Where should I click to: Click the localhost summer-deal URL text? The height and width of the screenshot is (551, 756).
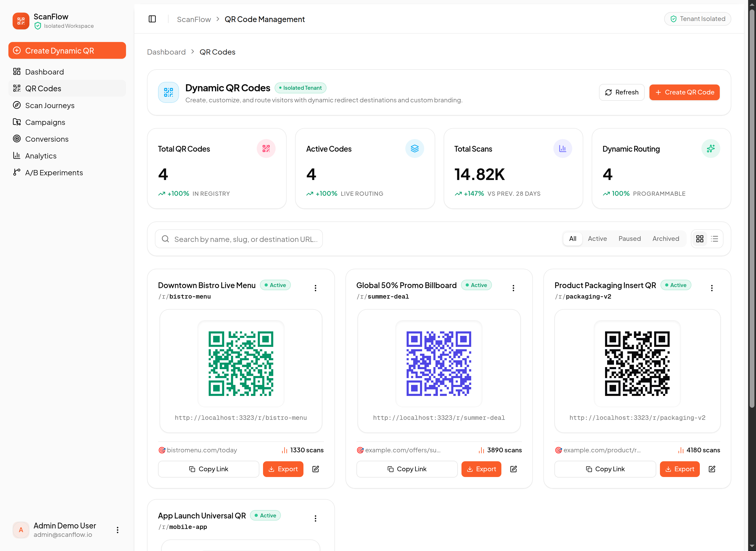pos(439,418)
